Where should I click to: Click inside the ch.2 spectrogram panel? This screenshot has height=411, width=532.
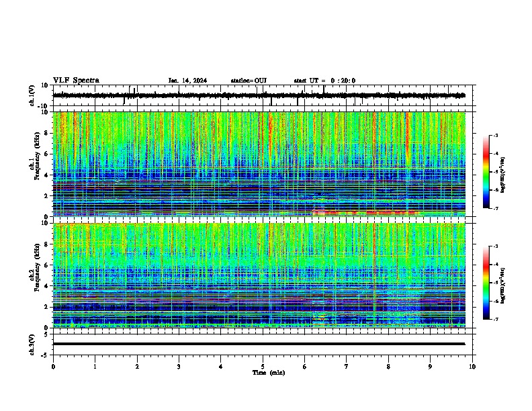pyautogui.click(x=259, y=275)
